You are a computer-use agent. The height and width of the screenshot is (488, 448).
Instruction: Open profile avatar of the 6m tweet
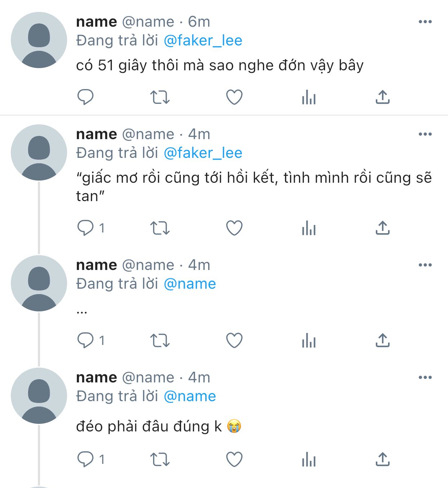click(39, 40)
